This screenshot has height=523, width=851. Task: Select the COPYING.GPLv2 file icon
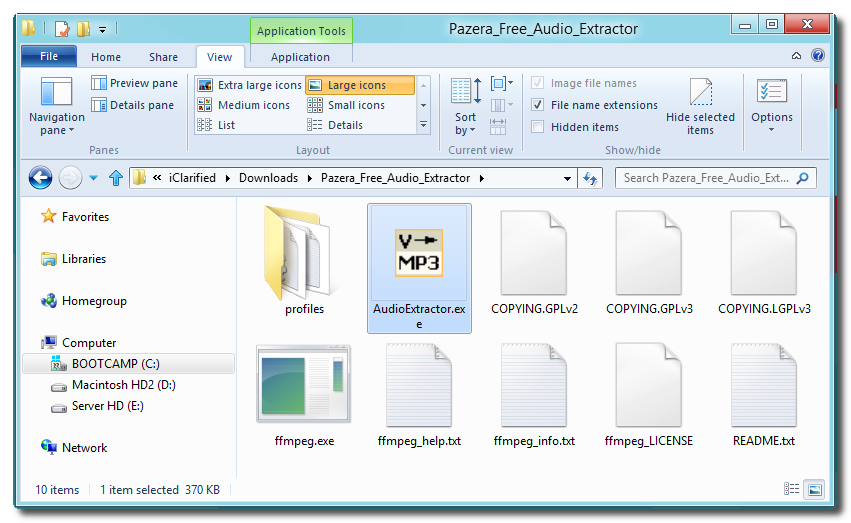pyautogui.click(x=534, y=253)
